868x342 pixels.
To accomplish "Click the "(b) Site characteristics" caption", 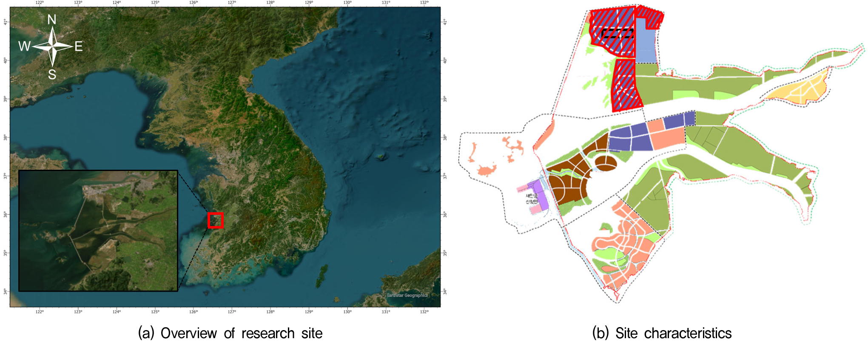I will pyautogui.click(x=661, y=333).
